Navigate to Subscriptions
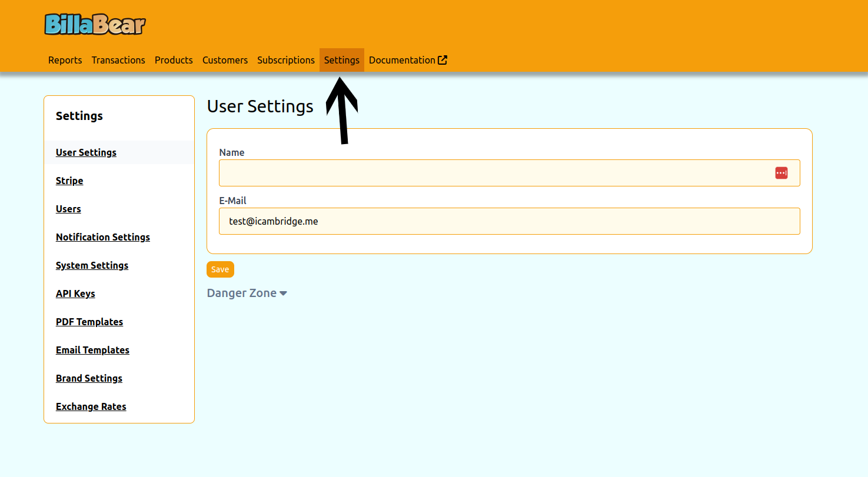Screen dimensions: 868x477 click(286, 60)
